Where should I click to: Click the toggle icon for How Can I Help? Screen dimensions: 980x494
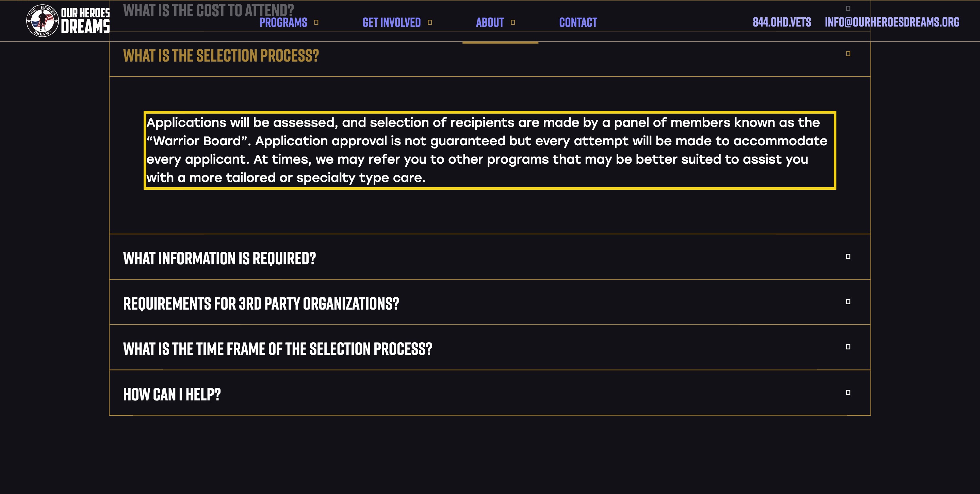click(x=848, y=393)
